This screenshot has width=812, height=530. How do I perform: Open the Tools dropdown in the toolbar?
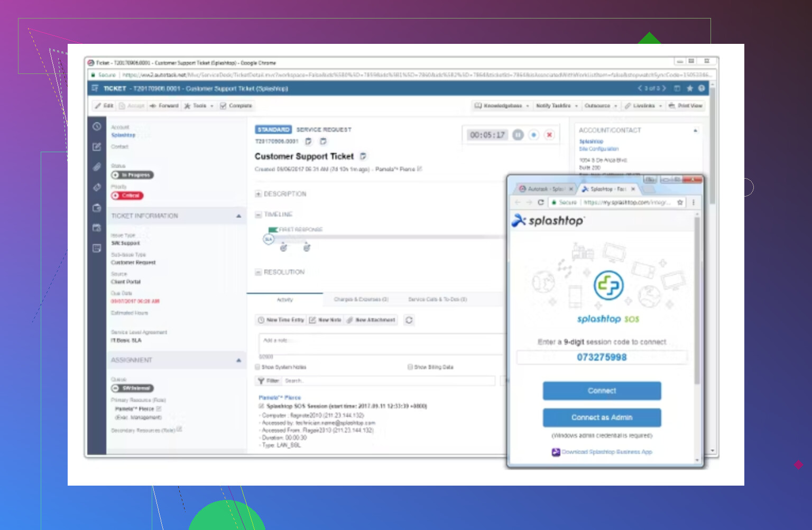pos(199,106)
